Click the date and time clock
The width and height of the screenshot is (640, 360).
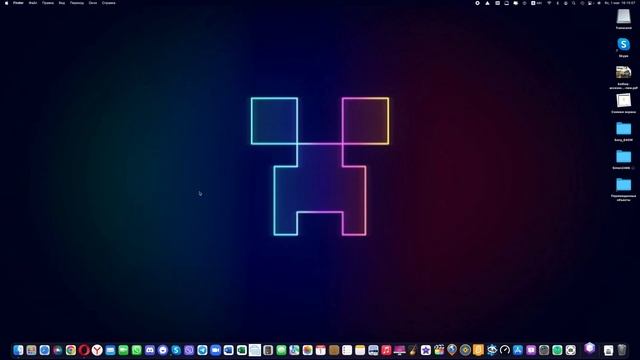coord(620,3)
